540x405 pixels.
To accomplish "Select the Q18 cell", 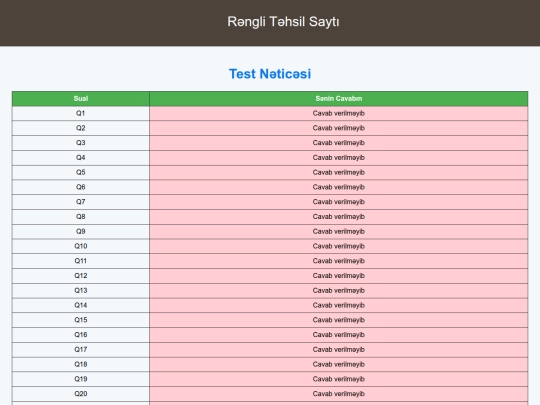I will click(81, 364).
